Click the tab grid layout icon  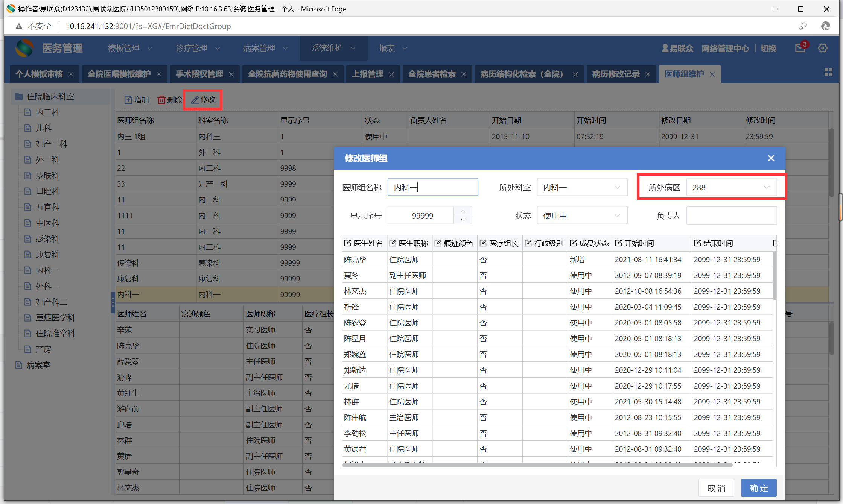click(x=828, y=72)
